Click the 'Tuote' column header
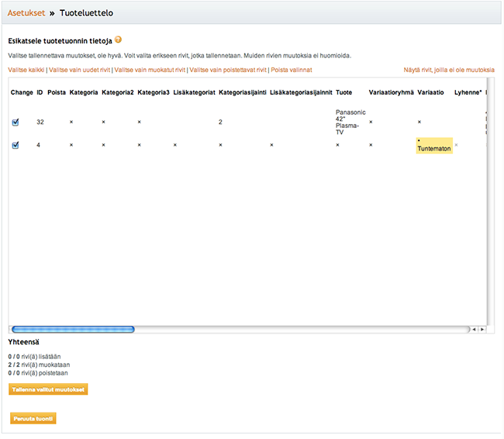This screenshot has width=504, height=439. coord(343,92)
